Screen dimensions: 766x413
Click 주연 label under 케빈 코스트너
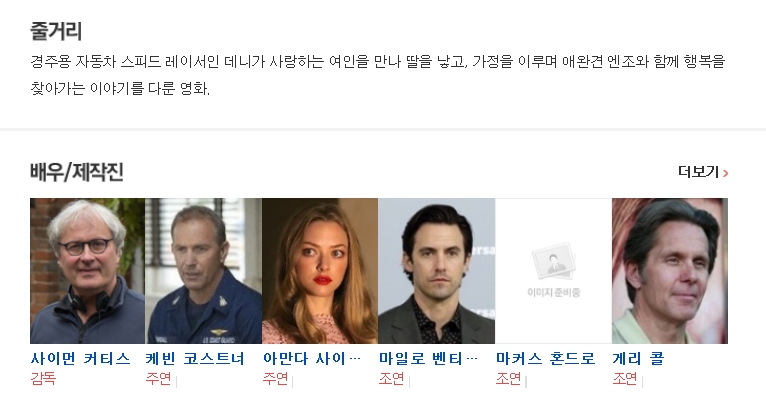click(158, 378)
